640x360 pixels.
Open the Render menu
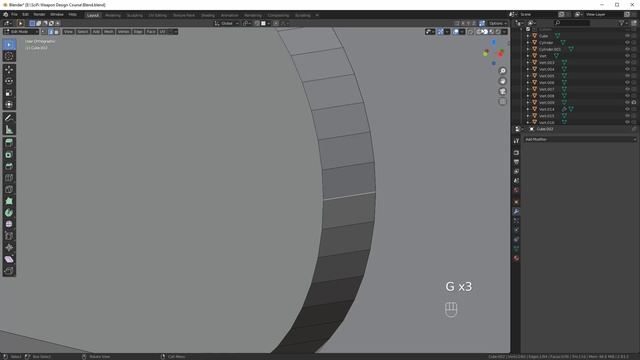[x=39, y=15]
